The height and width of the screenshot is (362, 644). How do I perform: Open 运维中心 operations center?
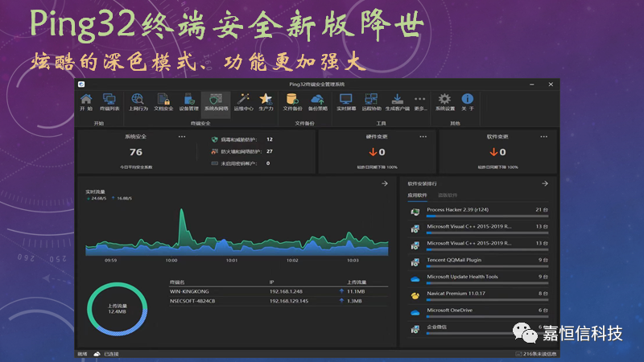(244, 102)
